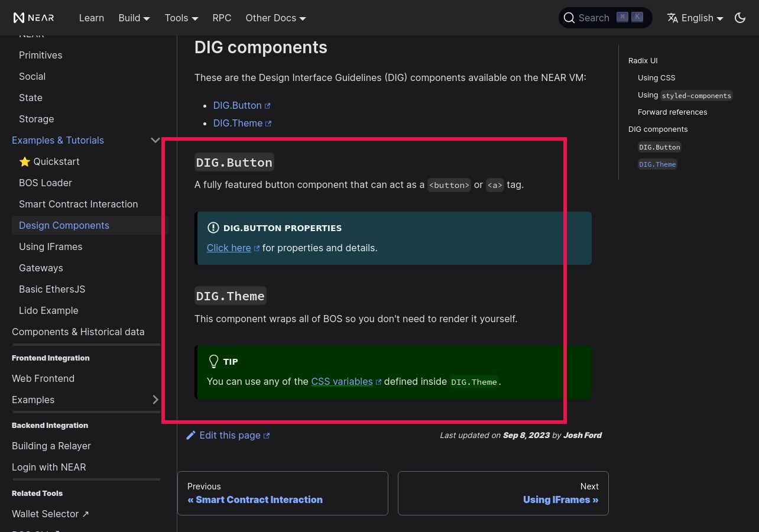
Task: Click the DIG.Button Properties info icon
Action: click(x=213, y=228)
